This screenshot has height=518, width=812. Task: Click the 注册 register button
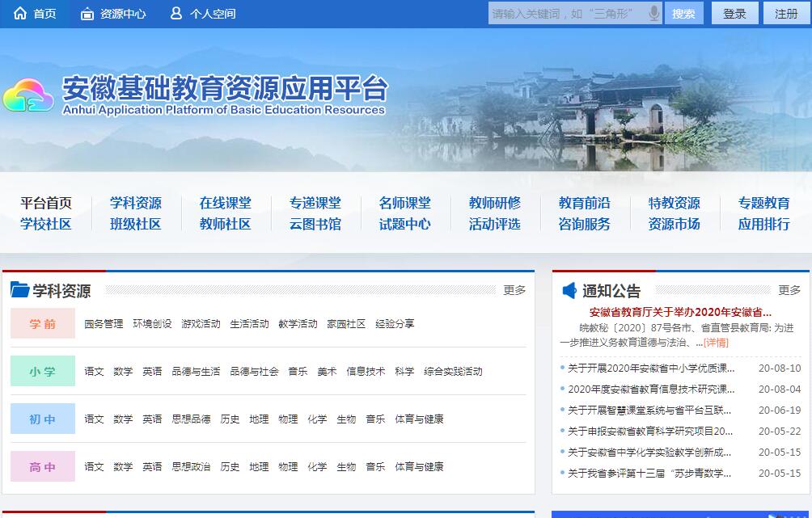786,14
